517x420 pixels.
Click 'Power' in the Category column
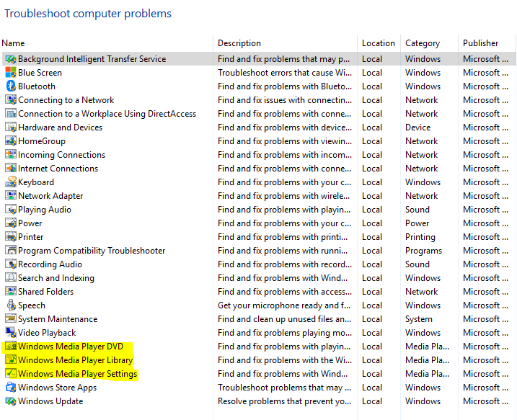(x=417, y=223)
